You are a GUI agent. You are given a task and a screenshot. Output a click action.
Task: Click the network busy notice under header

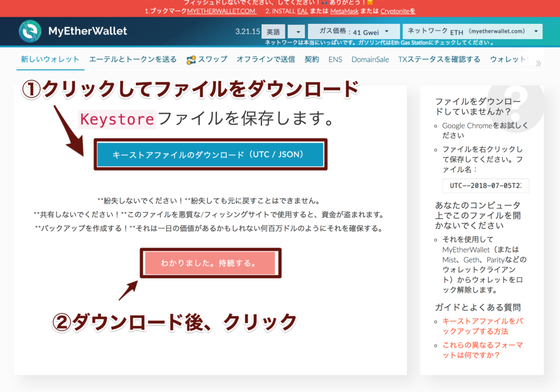click(379, 43)
